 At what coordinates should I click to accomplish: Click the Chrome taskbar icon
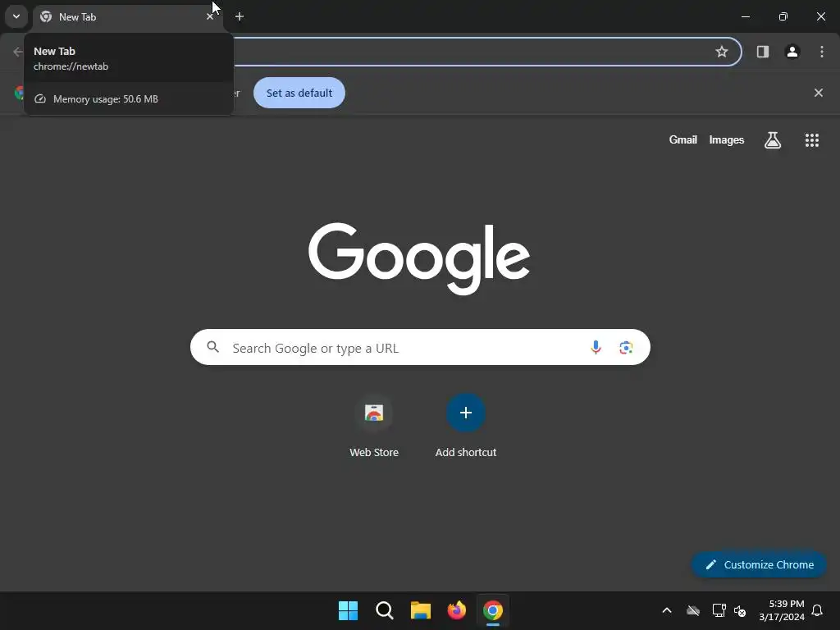[493, 610]
